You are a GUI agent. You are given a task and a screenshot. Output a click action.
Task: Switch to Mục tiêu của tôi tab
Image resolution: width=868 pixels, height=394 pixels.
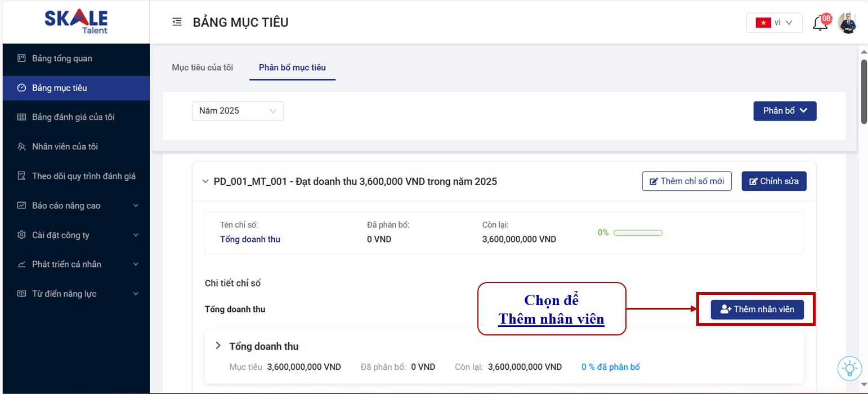coord(202,68)
